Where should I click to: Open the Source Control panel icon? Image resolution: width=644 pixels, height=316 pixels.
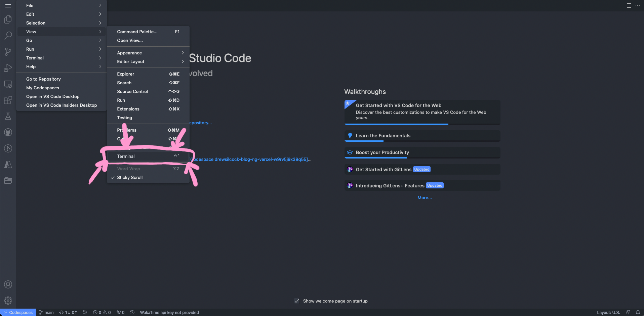(8, 51)
